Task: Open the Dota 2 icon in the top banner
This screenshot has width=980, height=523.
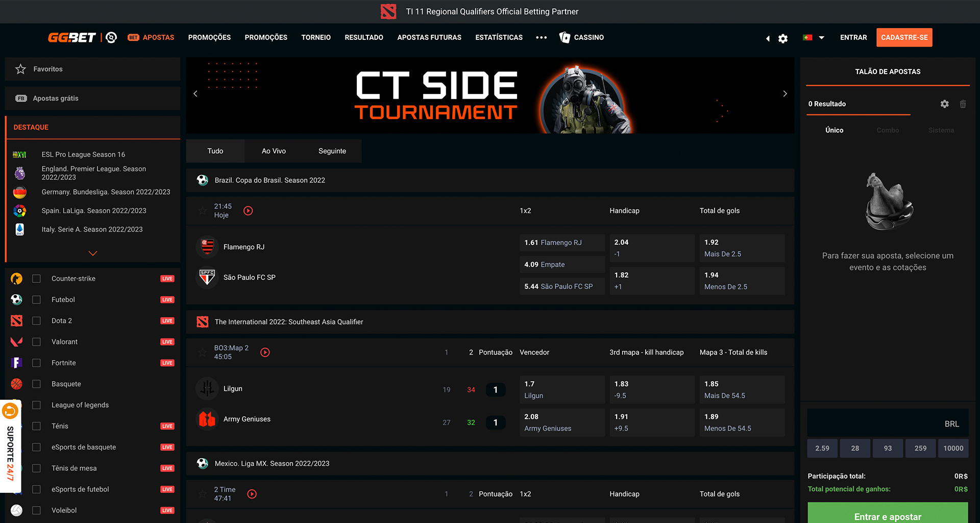Action: tap(388, 11)
